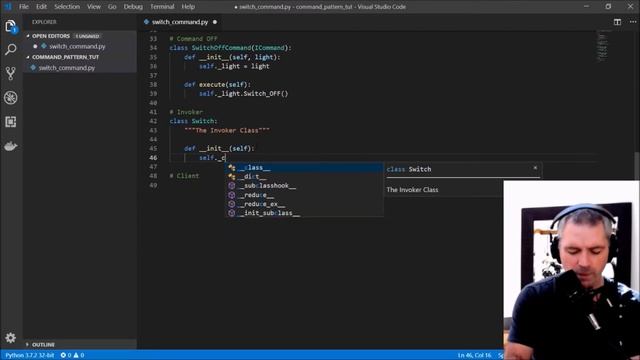Viewport: 640px width, 360px height.
Task: Expand the Outline section
Action: click(x=28, y=344)
